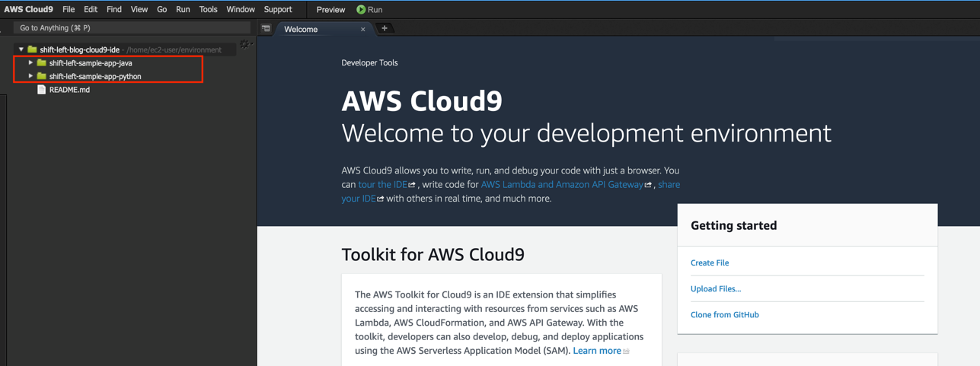Open the Edit menu
The height and width of the screenshot is (366, 980).
(91, 10)
